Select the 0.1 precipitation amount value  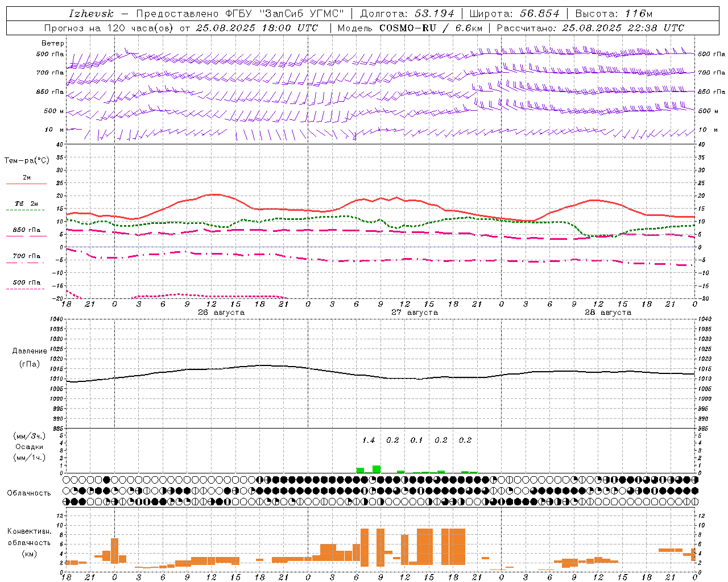417,440
